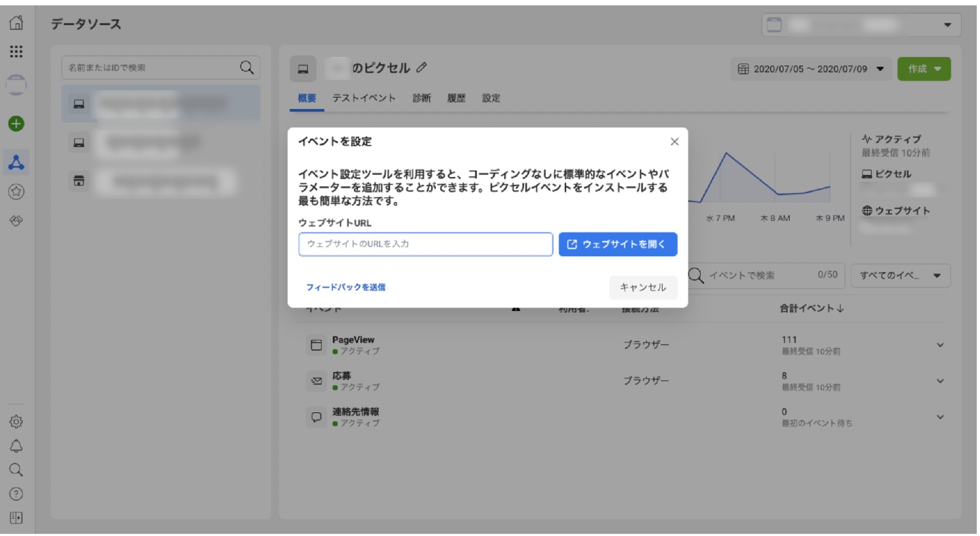Switch to the 診断 tab
Image resolution: width=980 pixels, height=536 pixels.
tap(421, 98)
